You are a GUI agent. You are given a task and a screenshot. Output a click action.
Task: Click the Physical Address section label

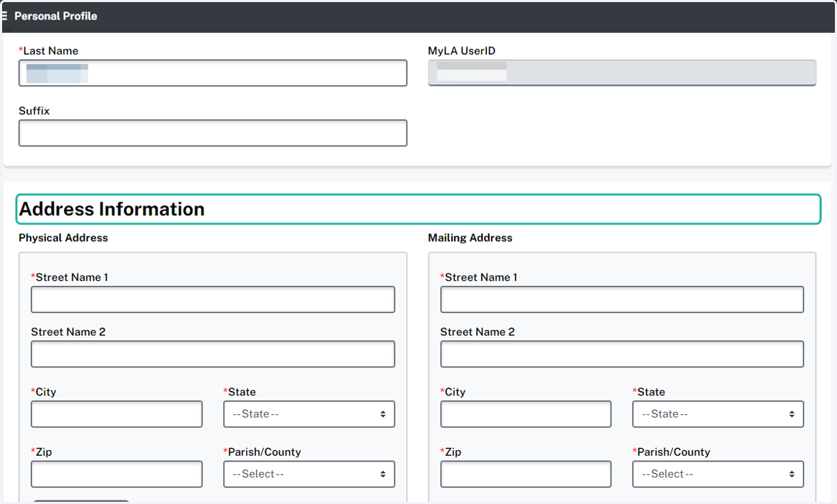tap(63, 238)
